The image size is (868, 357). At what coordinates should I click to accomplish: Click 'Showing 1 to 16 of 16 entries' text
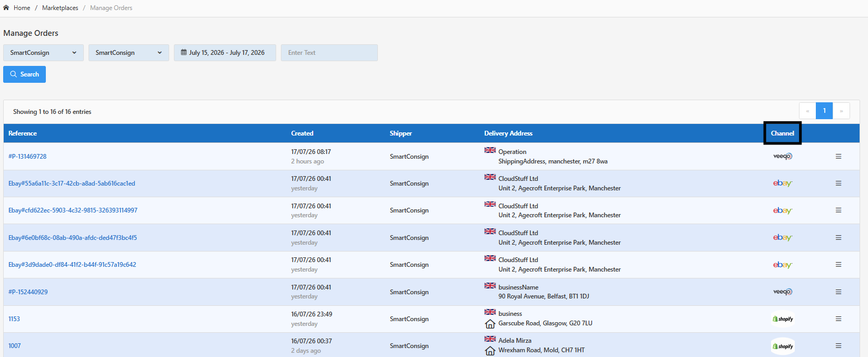click(x=52, y=112)
